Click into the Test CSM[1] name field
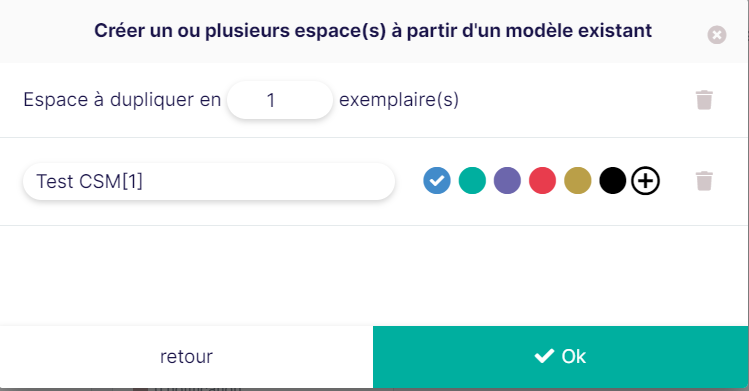The image size is (749, 391). pyautogui.click(x=209, y=181)
